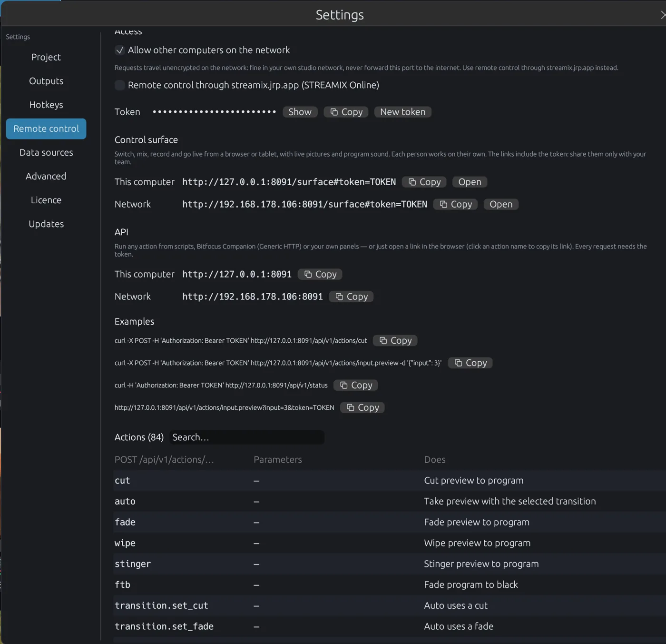Screen dimensions: 666x644
Task: Select the Remote control section
Action: pyautogui.click(x=46, y=129)
